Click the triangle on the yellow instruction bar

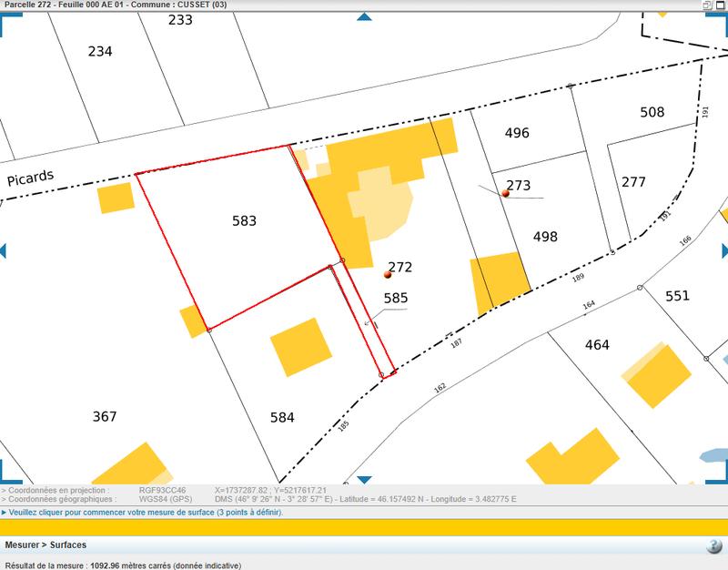pos(7,510)
